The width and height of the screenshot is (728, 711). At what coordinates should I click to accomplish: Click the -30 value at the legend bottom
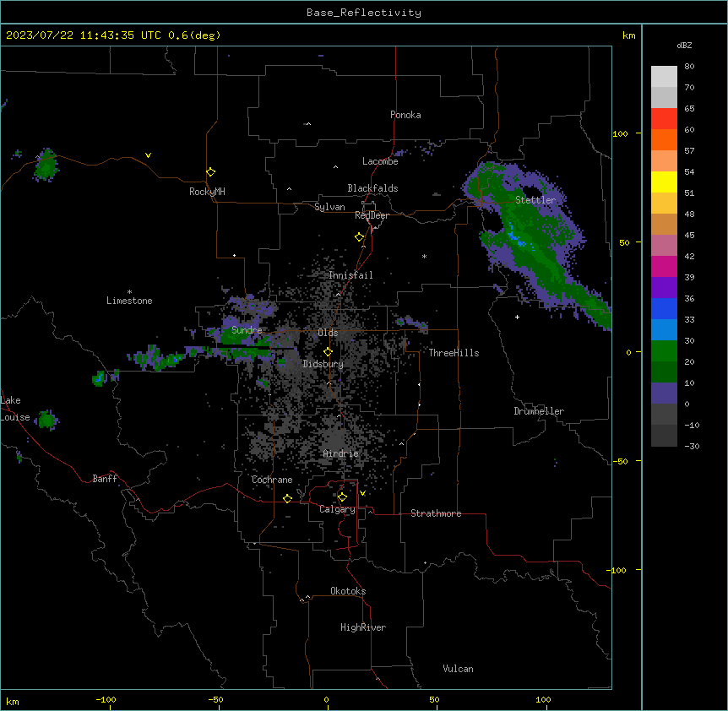pos(692,446)
